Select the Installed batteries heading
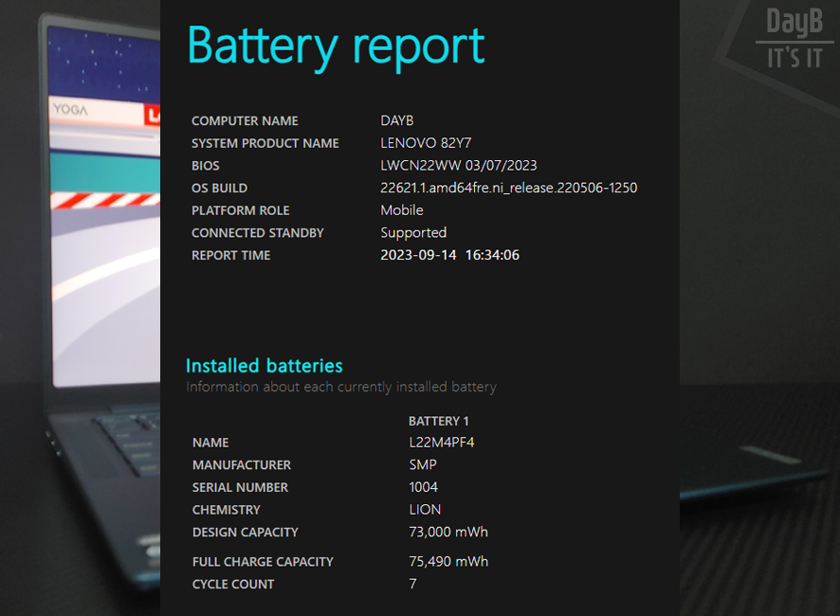The image size is (840, 616). click(264, 366)
